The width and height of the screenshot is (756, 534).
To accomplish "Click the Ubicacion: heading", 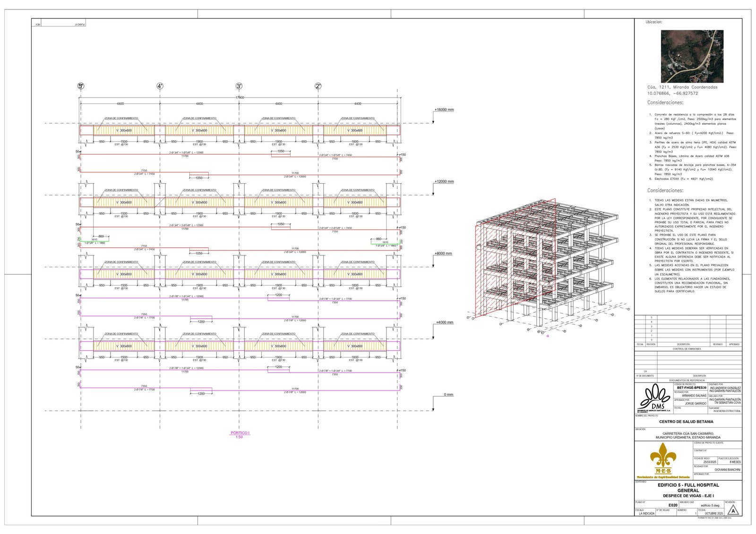I will coord(654,22).
